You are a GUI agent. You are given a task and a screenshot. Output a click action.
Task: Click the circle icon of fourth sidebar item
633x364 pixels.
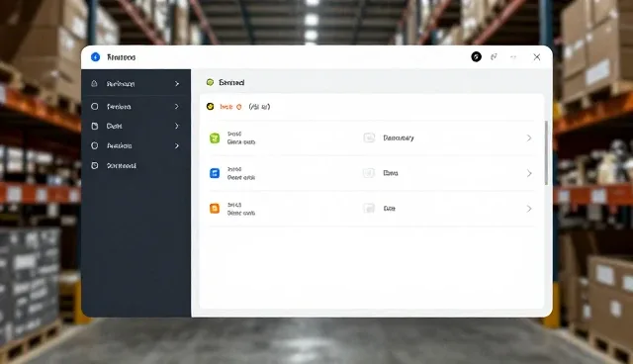coord(95,145)
